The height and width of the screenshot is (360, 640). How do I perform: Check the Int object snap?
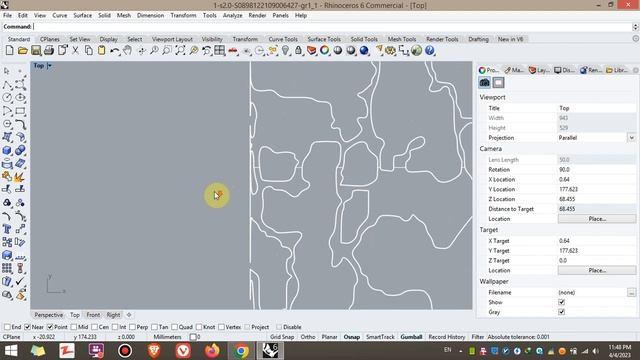(x=115, y=327)
